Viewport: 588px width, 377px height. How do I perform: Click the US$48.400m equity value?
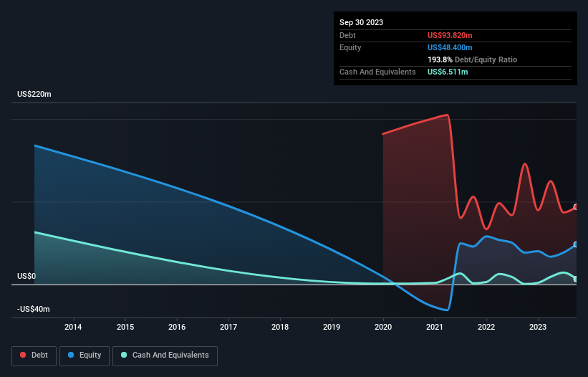(x=450, y=47)
